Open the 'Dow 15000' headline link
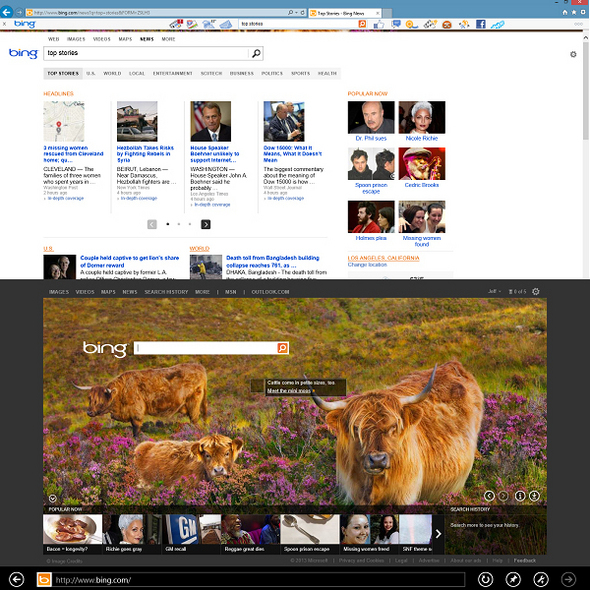 [292, 154]
